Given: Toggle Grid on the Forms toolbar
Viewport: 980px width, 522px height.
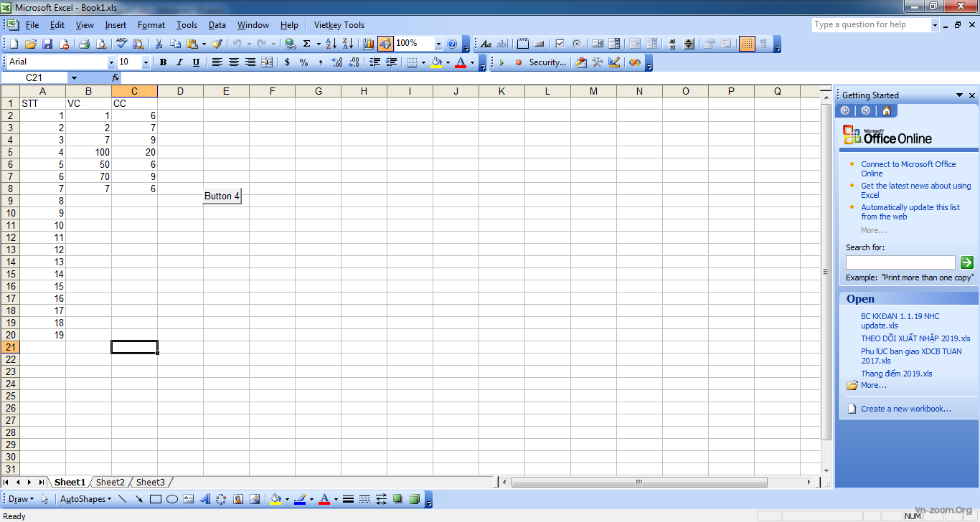Looking at the screenshot, I should click(747, 44).
